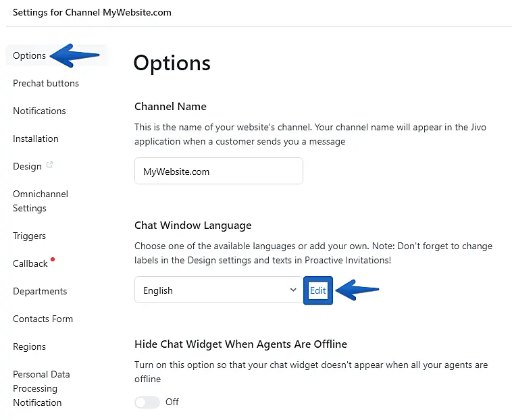Viewport: 512px width, 420px height.
Task: Select Options in the sidebar
Action: pyautogui.click(x=30, y=55)
